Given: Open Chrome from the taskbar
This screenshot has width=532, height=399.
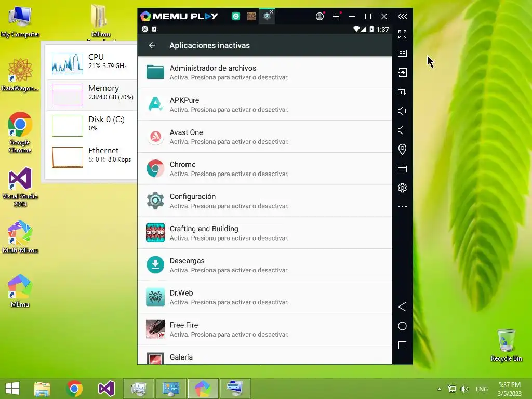Looking at the screenshot, I should [x=74, y=389].
